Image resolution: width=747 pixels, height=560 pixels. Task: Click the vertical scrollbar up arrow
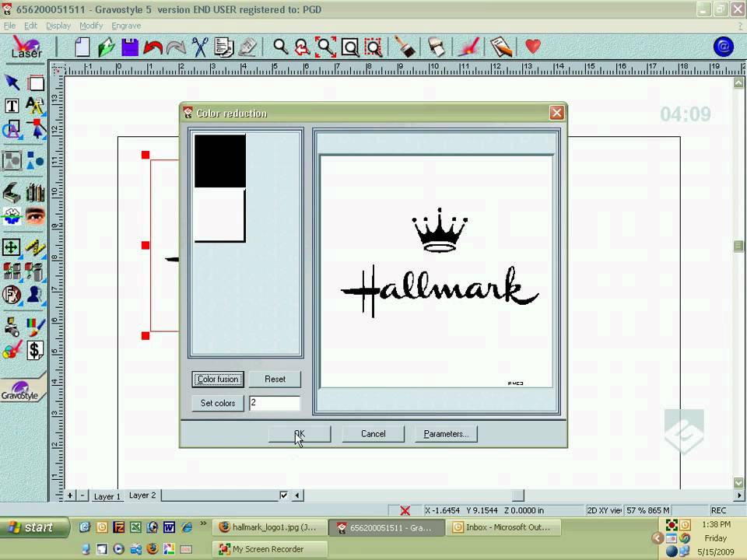coord(738,83)
